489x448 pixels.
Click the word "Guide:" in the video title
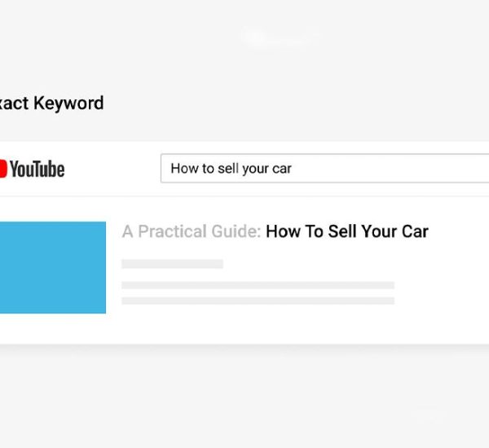(236, 231)
